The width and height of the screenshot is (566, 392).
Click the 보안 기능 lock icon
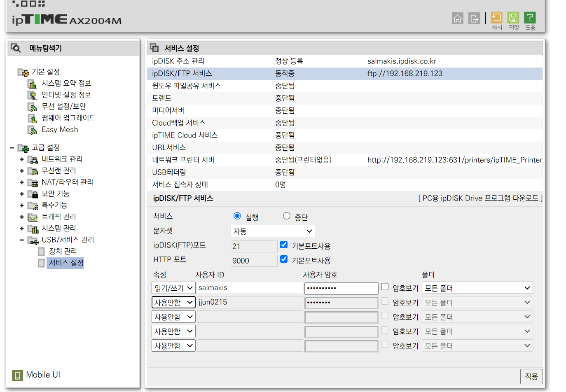(x=33, y=194)
